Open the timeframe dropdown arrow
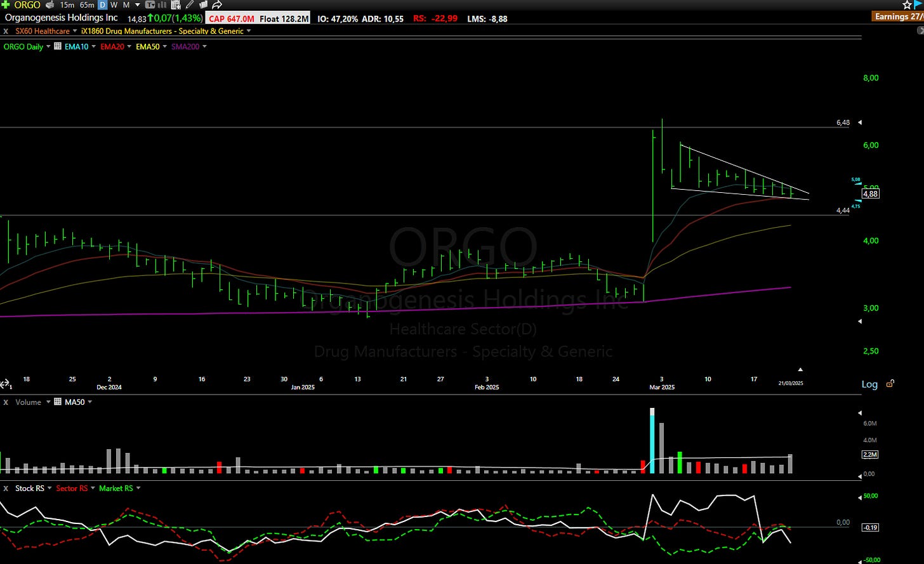The width and height of the screenshot is (924, 564). coord(138,5)
